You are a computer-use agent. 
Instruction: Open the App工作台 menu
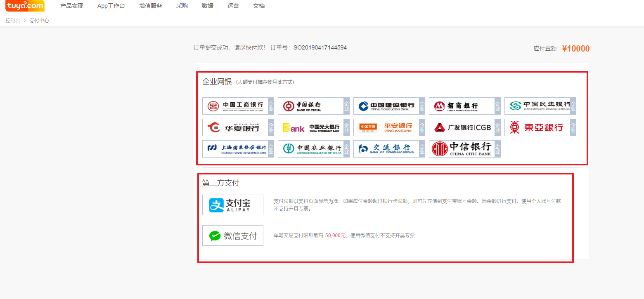tap(111, 6)
